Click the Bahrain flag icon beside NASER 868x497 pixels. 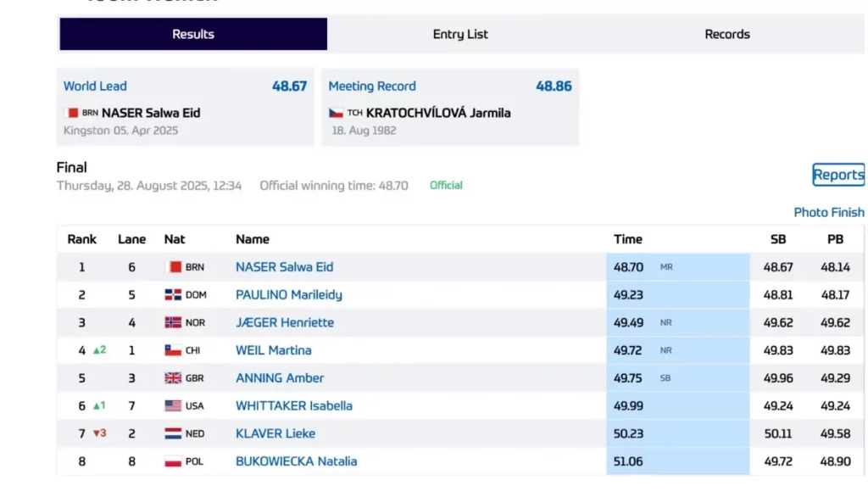[173, 267]
